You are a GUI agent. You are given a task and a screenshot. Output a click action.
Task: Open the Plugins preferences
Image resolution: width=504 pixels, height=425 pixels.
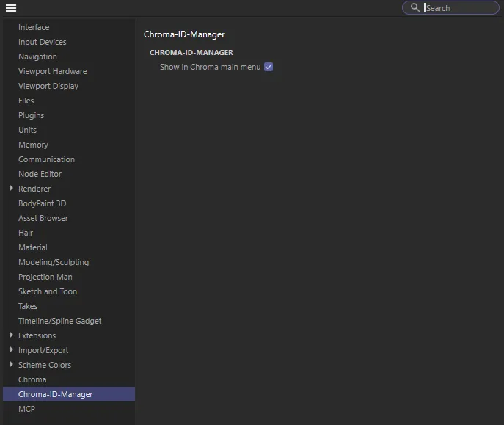pos(31,115)
